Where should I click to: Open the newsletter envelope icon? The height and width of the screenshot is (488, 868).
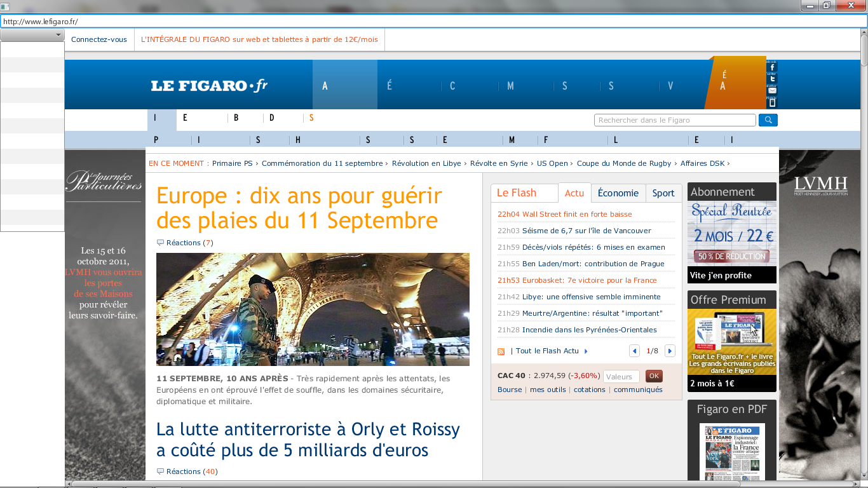click(x=772, y=91)
